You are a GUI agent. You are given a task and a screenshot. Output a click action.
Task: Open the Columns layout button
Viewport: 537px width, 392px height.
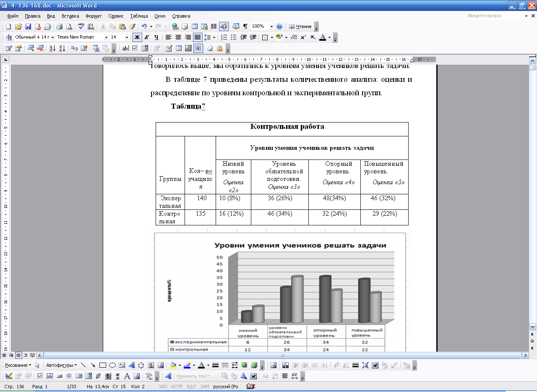click(x=214, y=26)
